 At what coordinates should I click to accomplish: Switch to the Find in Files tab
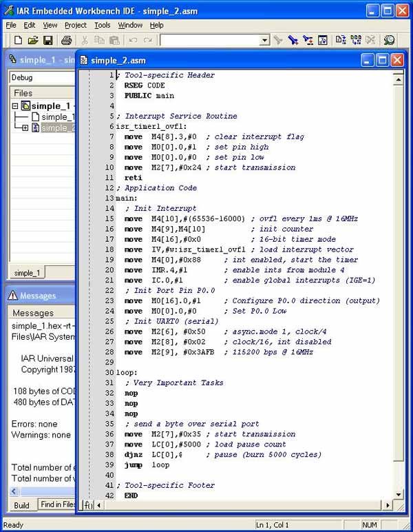(57, 504)
